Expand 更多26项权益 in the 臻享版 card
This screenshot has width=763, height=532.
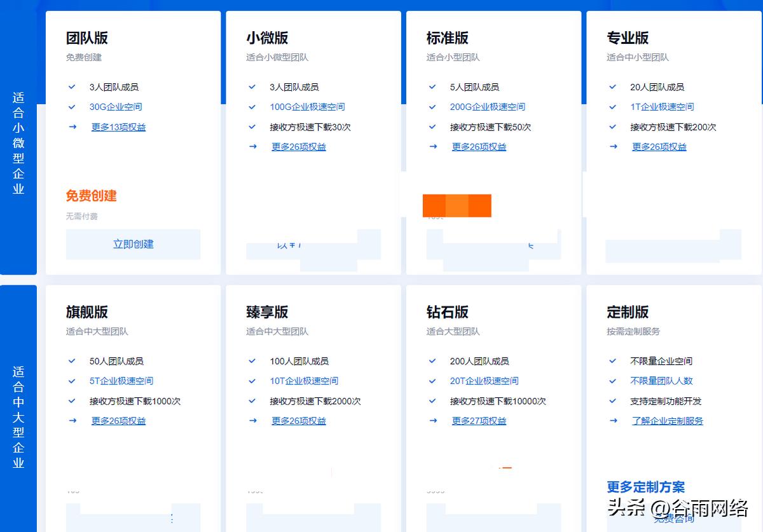(298, 420)
